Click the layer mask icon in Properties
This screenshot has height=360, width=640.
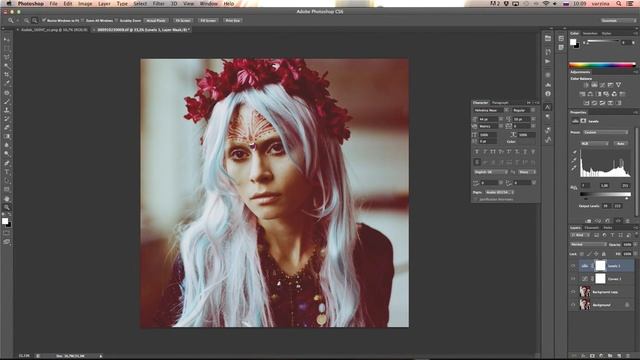tap(583, 121)
